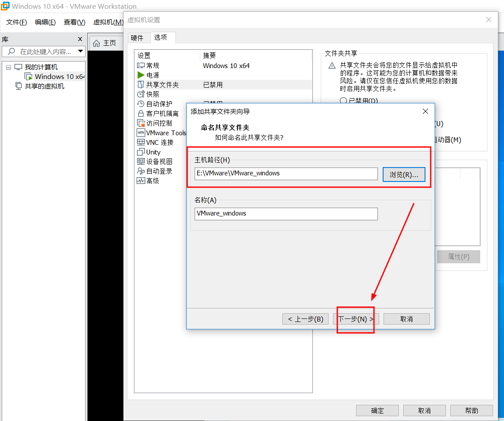Click the library search magnifier icon
This screenshot has width=504, height=421.
[x=11, y=51]
